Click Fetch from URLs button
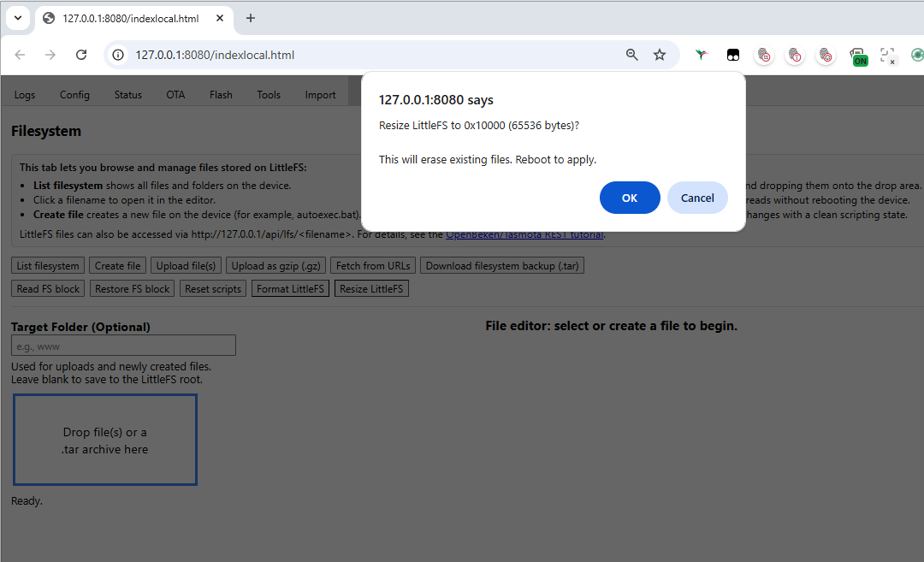The height and width of the screenshot is (562, 924). click(373, 266)
